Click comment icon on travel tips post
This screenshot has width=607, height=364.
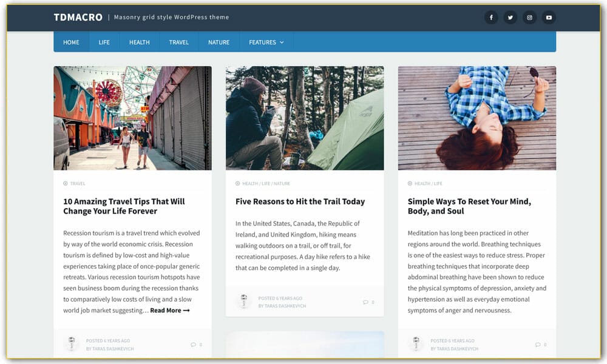pos(193,345)
